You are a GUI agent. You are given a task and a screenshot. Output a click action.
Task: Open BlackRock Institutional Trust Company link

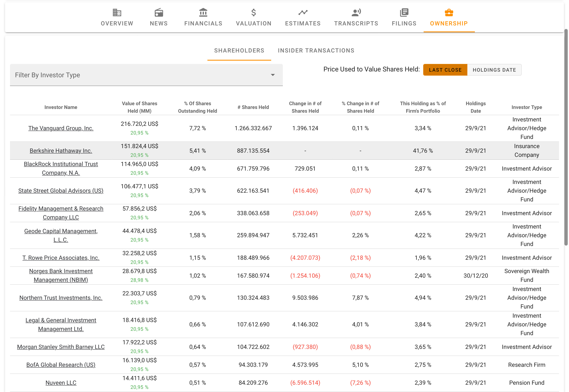[x=61, y=169]
